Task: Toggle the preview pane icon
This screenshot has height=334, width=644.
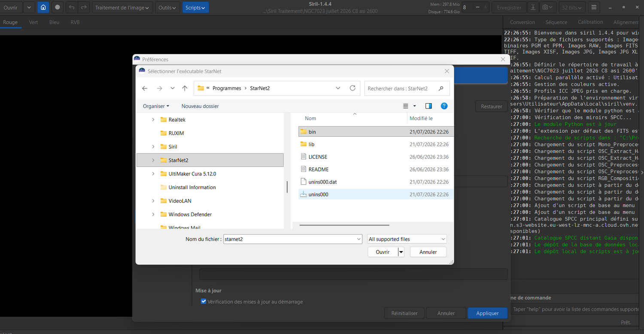Action: click(428, 106)
